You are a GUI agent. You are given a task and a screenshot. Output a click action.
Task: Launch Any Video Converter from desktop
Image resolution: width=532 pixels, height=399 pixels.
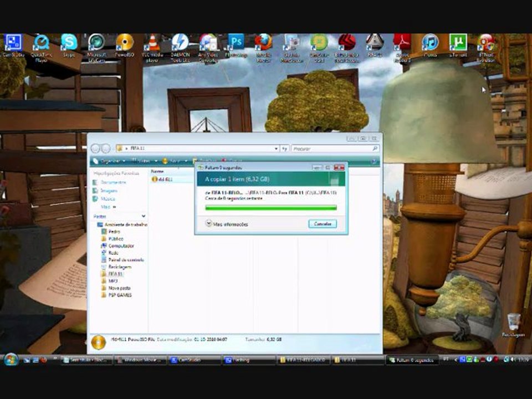click(208, 48)
